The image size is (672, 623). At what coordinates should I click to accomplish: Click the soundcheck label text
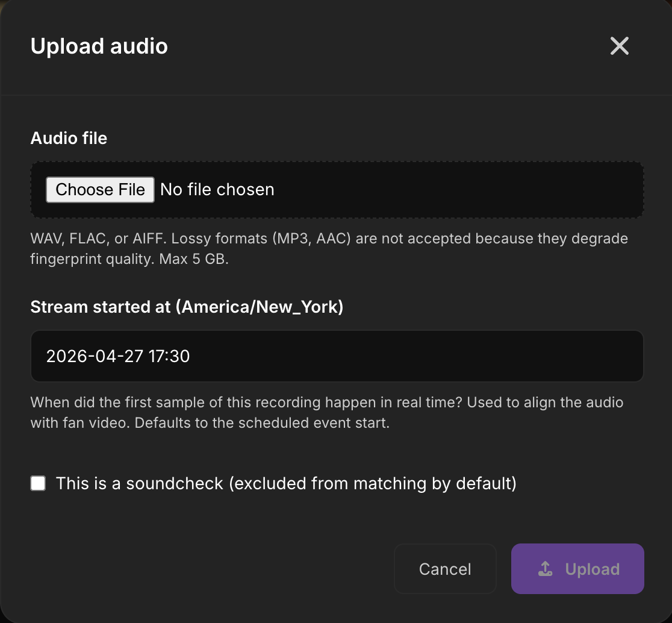pos(286,483)
